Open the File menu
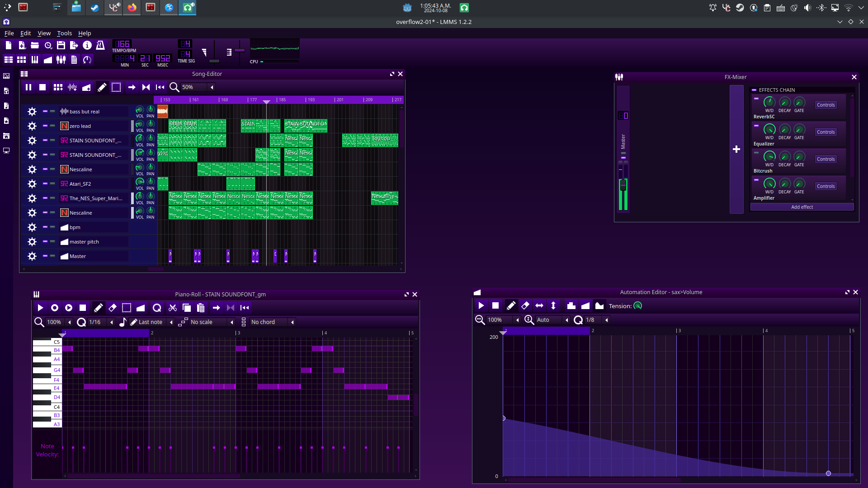 (x=9, y=33)
